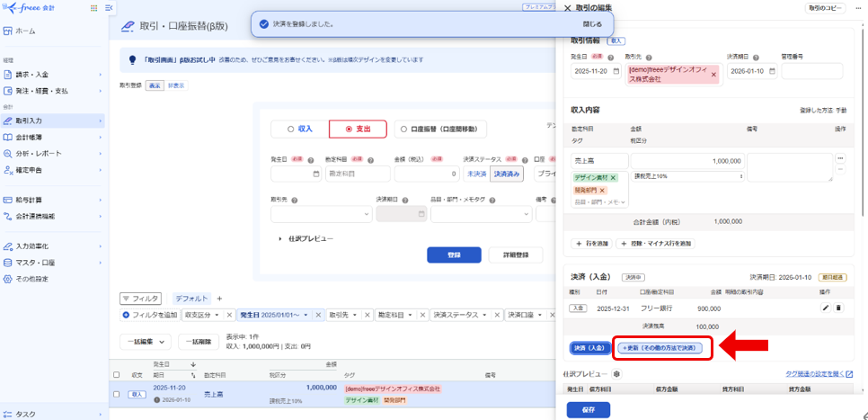Select 口座振替（口座間移動） radio option

coord(440,130)
